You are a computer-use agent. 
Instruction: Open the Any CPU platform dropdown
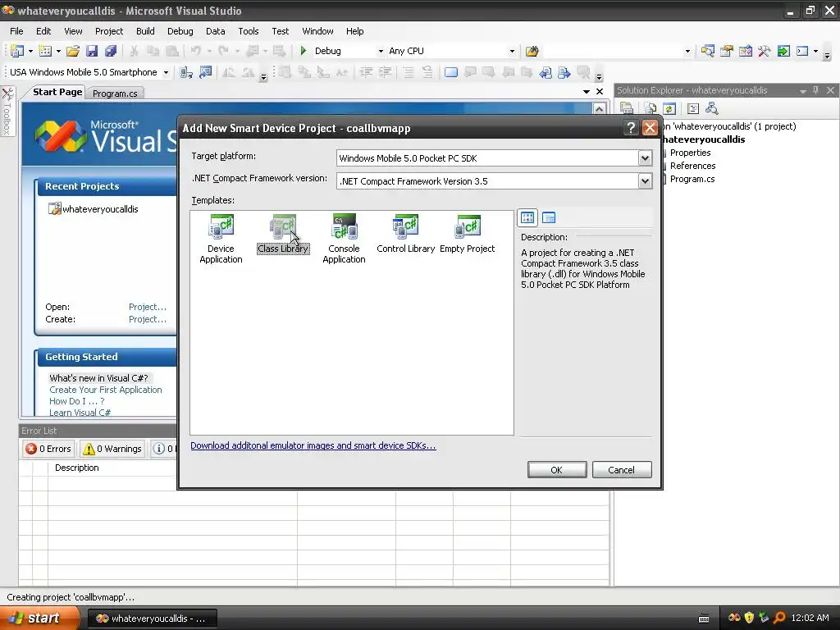coord(512,52)
